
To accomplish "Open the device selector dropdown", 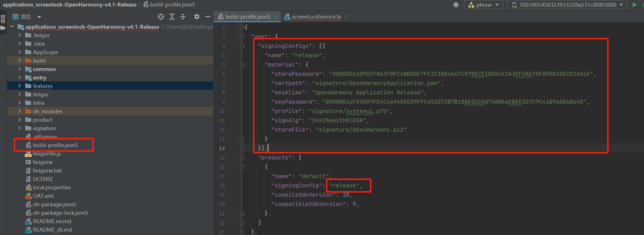I will [567, 5].
